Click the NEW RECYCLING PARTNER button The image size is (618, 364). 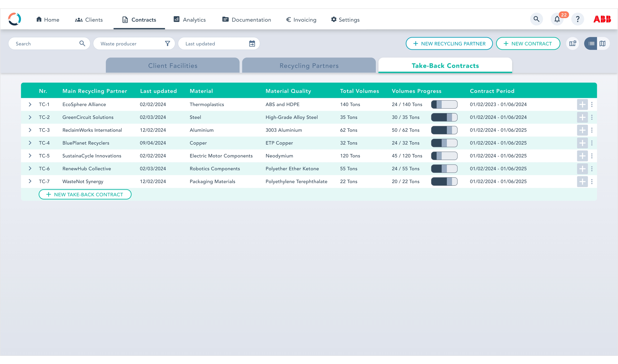(x=449, y=44)
